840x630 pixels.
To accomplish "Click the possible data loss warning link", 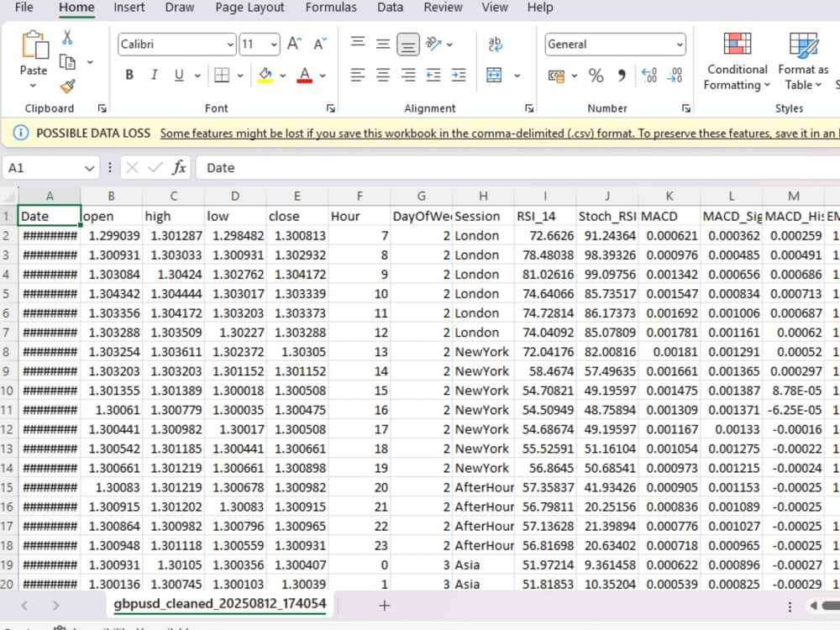I will click(x=500, y=134).
